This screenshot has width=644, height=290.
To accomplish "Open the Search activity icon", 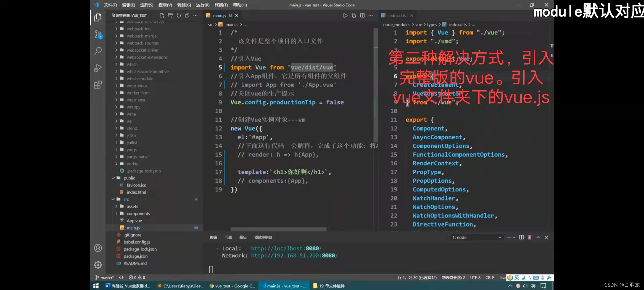I will coord(98,51).
